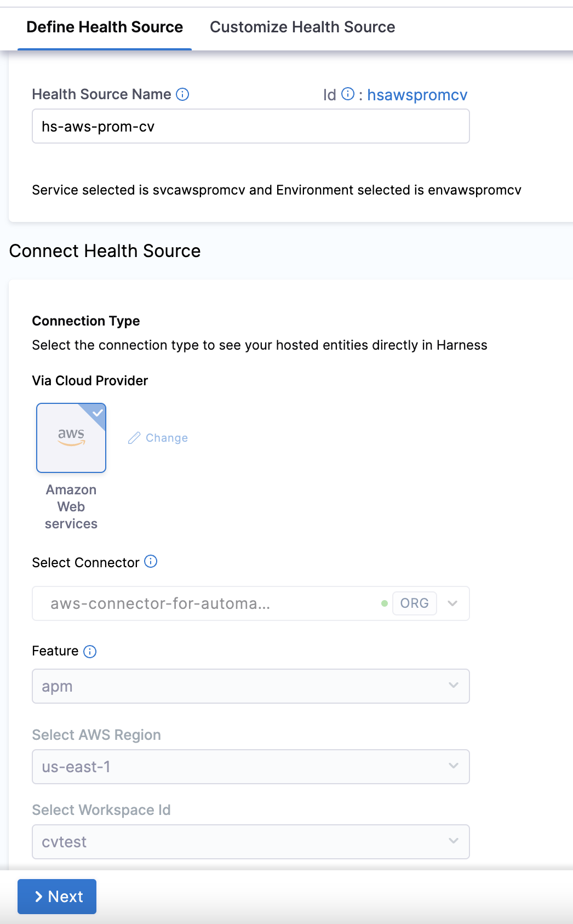Click the pencil Change icon
573x924 pixels.
tap(134, 438)
